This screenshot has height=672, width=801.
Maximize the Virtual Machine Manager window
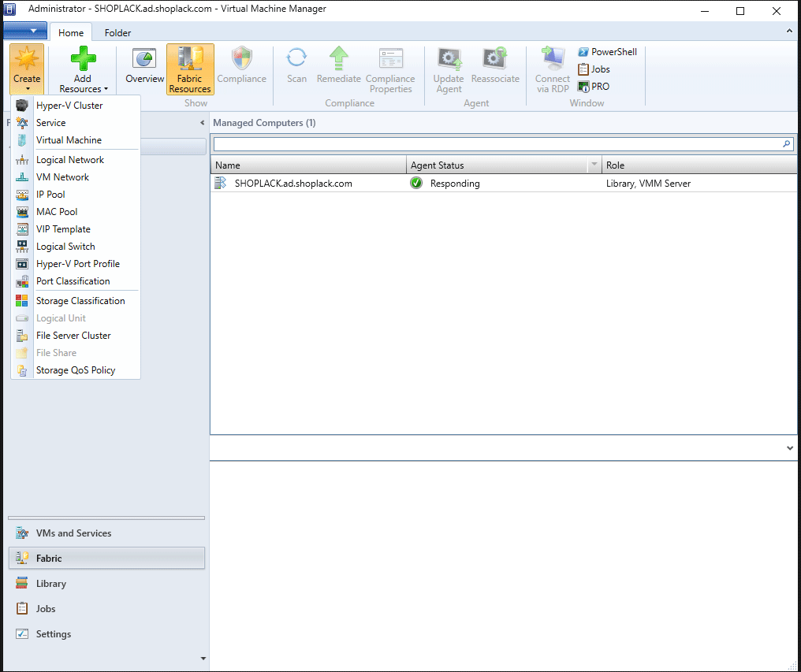740,11
